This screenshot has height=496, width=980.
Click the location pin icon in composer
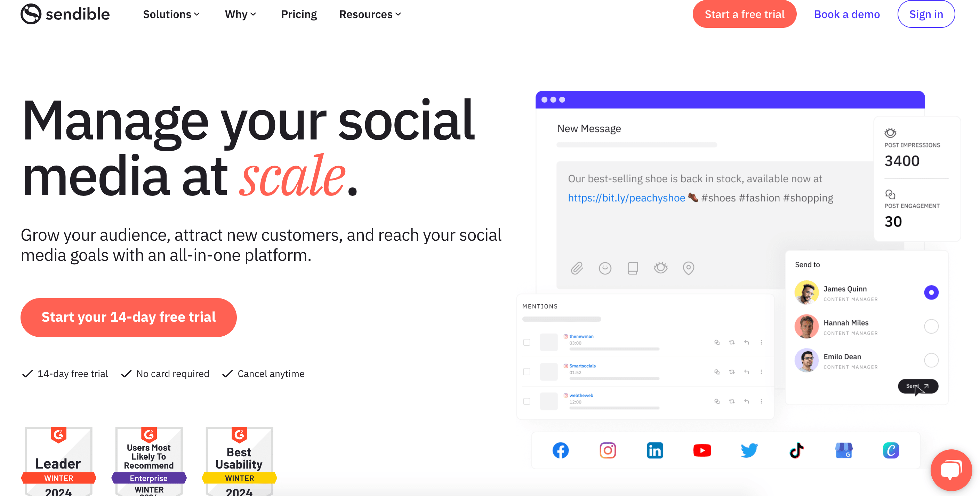688,267
